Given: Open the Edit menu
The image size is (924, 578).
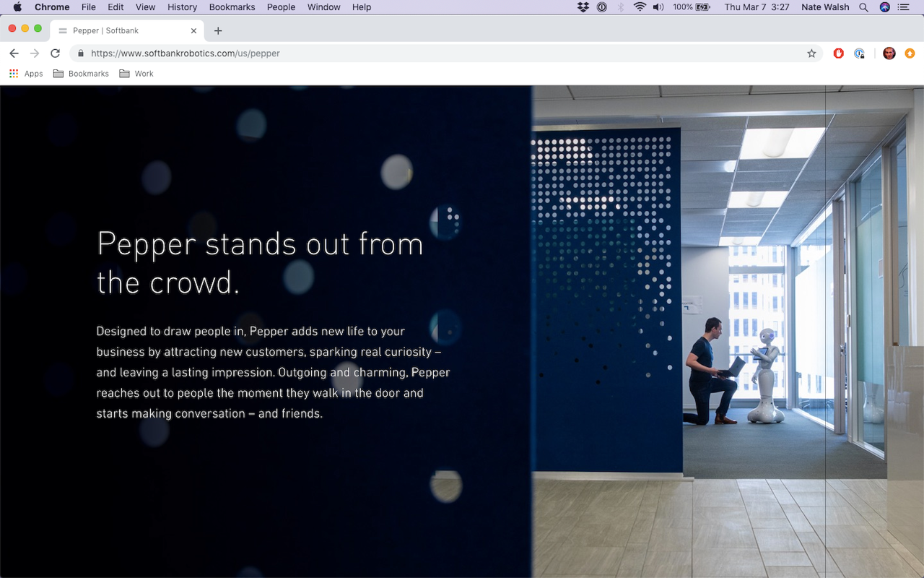Looking at the screenshot, I should pyautogui.click(x=115, y=7).
